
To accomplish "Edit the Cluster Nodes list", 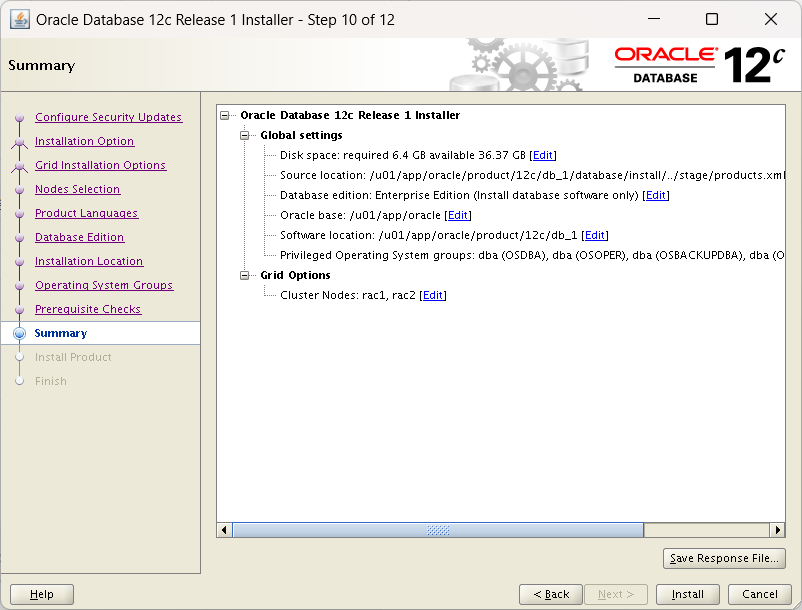I will point(433,296).
